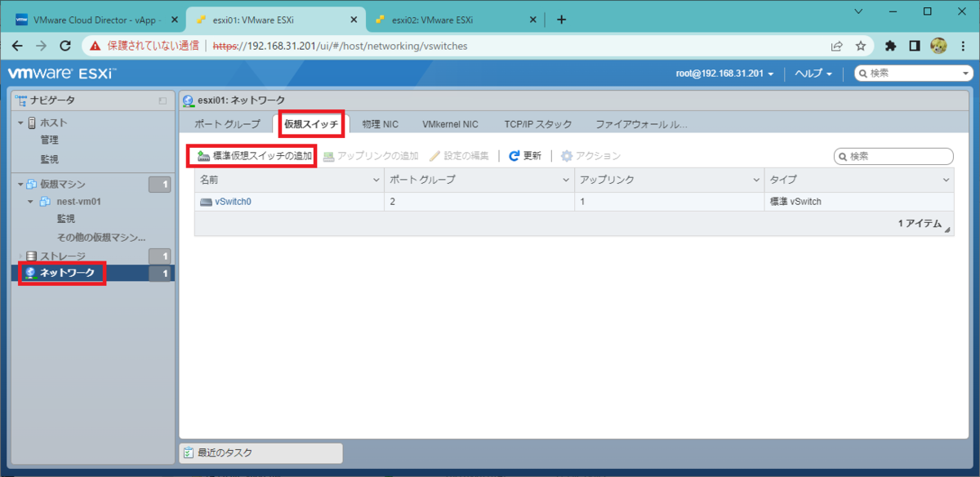Screen dimensions: 980x477
Task: Click the browser address bar URL
Action: (340, 46)
